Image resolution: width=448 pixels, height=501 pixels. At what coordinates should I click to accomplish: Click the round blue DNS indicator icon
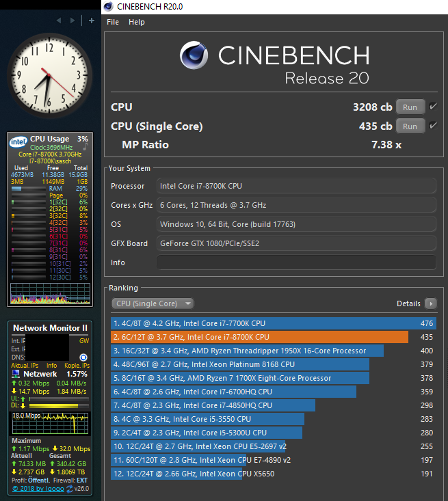coord(83,357)
